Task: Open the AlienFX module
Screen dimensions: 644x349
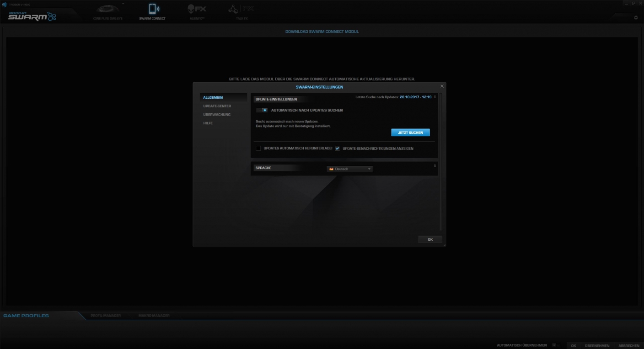Action: point(197,11)
